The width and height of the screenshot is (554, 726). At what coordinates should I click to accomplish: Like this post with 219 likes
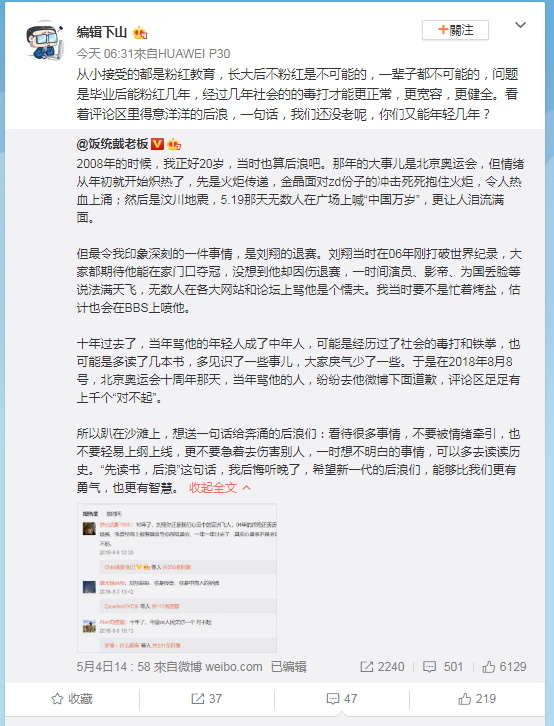tap(477, 699)
